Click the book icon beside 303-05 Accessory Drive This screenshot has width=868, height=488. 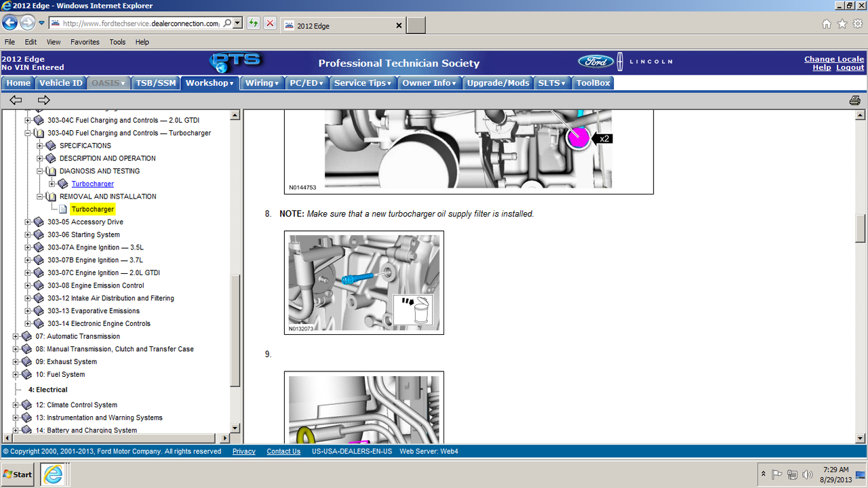pyautogui.click(x=39, y=222)
